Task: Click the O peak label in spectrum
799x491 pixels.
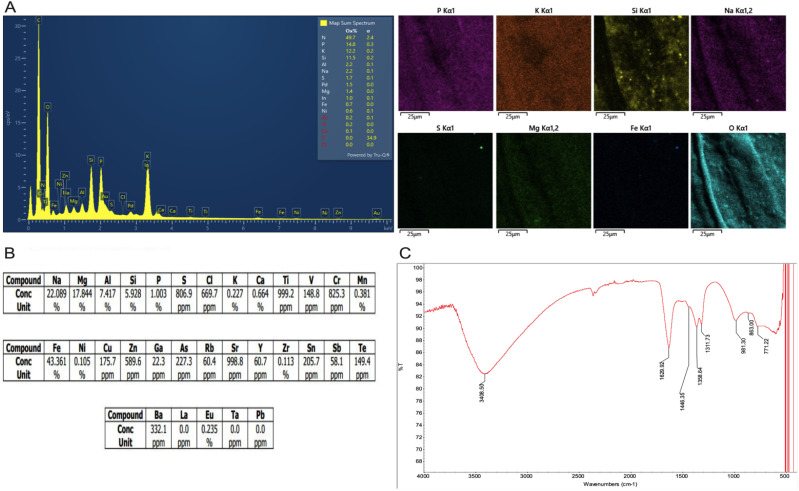Action: click(47, 107)
